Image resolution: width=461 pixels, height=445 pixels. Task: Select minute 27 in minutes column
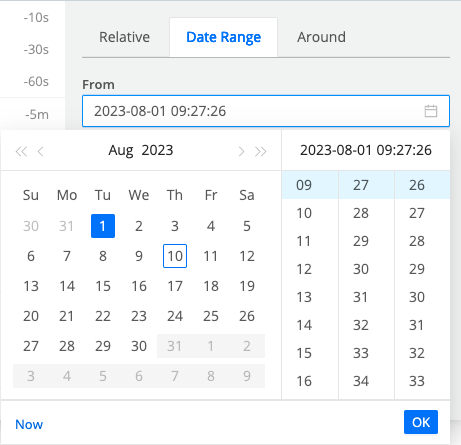point(366,185)
